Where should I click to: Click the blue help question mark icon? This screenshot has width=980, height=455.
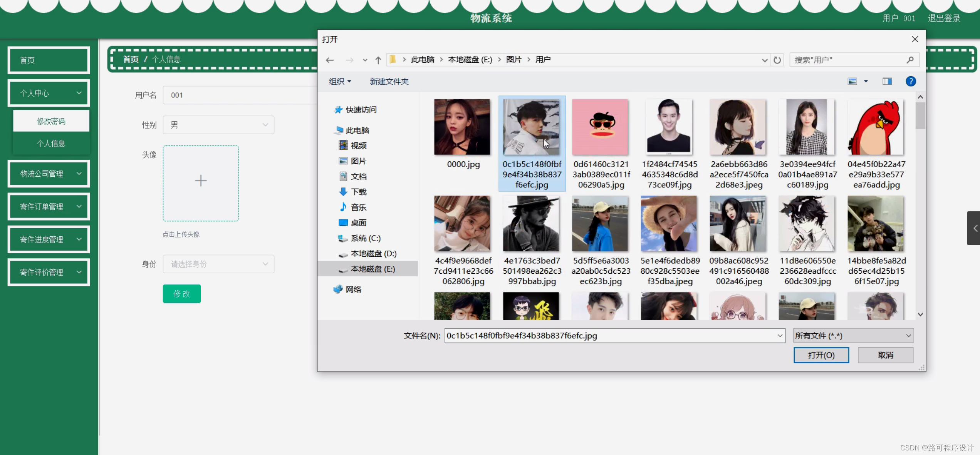[911, 81]
